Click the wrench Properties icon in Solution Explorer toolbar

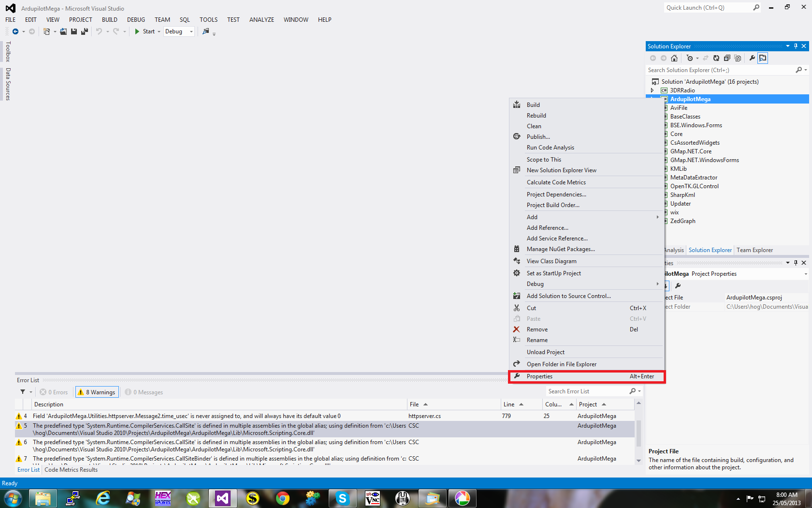pyautogui.click(x=752, y=58)
